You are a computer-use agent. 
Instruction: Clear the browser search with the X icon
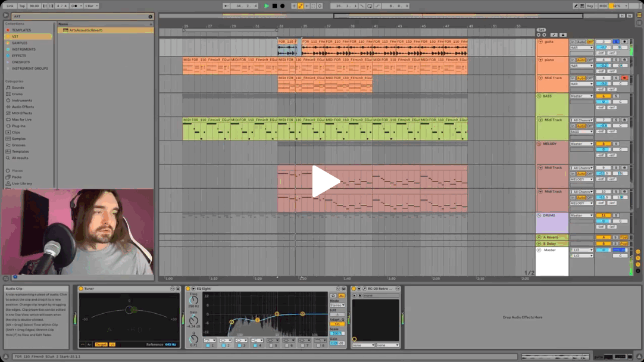click(151, 17)
